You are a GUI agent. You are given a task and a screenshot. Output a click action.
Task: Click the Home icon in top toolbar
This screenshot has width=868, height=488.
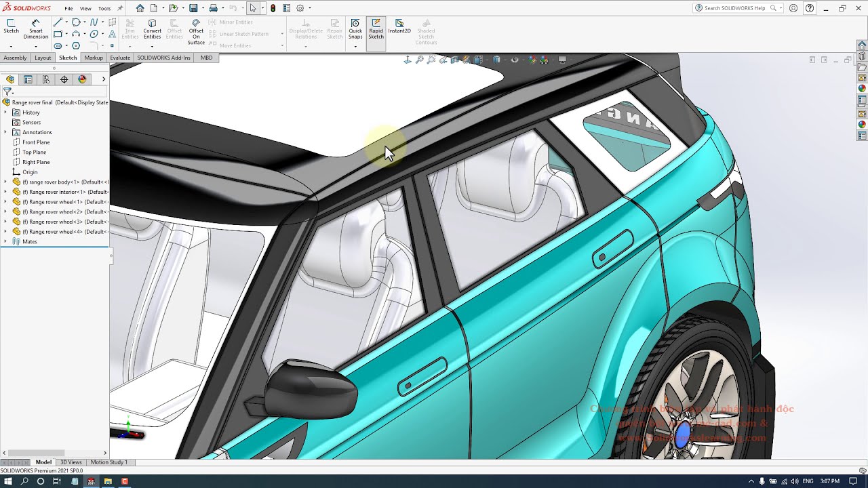click(x=140, y=8)
